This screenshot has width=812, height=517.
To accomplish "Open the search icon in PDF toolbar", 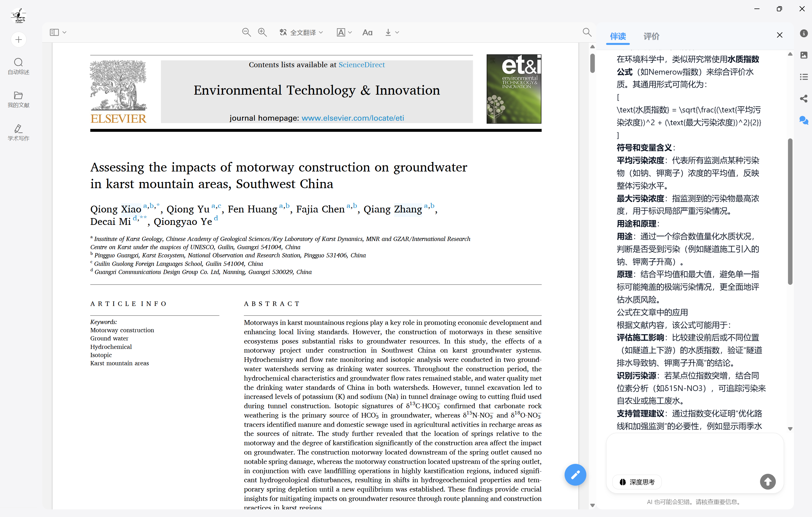I will [x=587, y=32].
